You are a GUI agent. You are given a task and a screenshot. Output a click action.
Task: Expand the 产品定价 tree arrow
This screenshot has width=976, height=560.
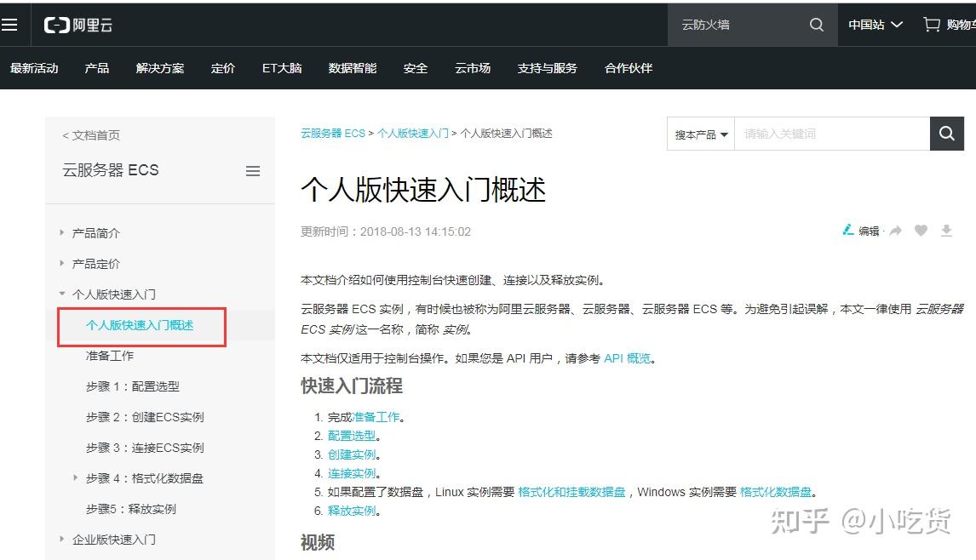pyautogui.click(x=61, y=263)
